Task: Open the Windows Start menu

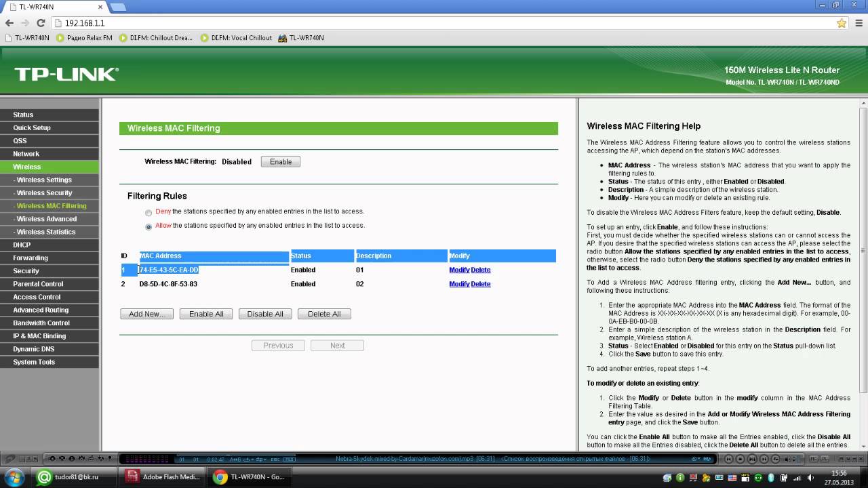Action: tap(14, 477)
